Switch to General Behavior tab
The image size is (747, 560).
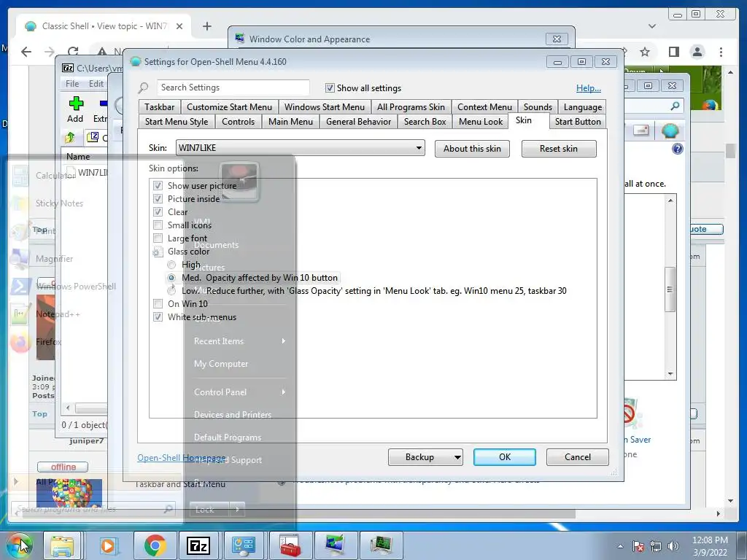(x=359, y=122)
